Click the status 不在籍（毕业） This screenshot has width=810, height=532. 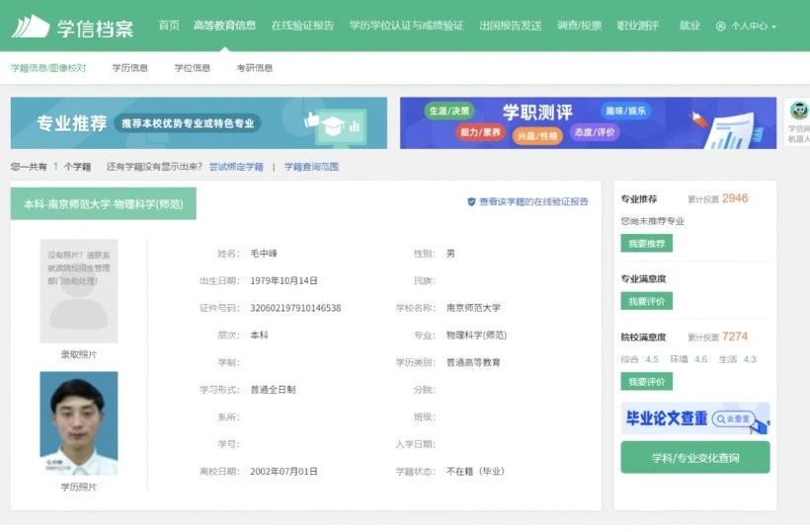coord(475,471)
